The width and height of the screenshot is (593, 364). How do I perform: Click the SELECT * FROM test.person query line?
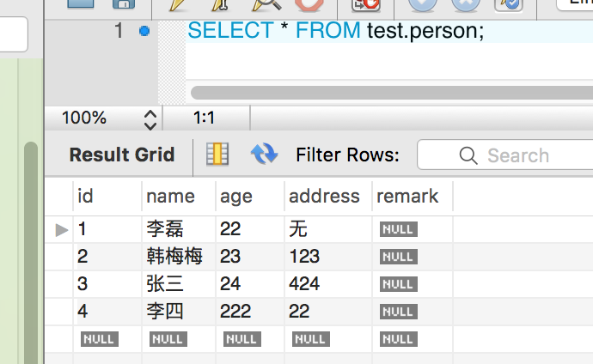[336, 30]
